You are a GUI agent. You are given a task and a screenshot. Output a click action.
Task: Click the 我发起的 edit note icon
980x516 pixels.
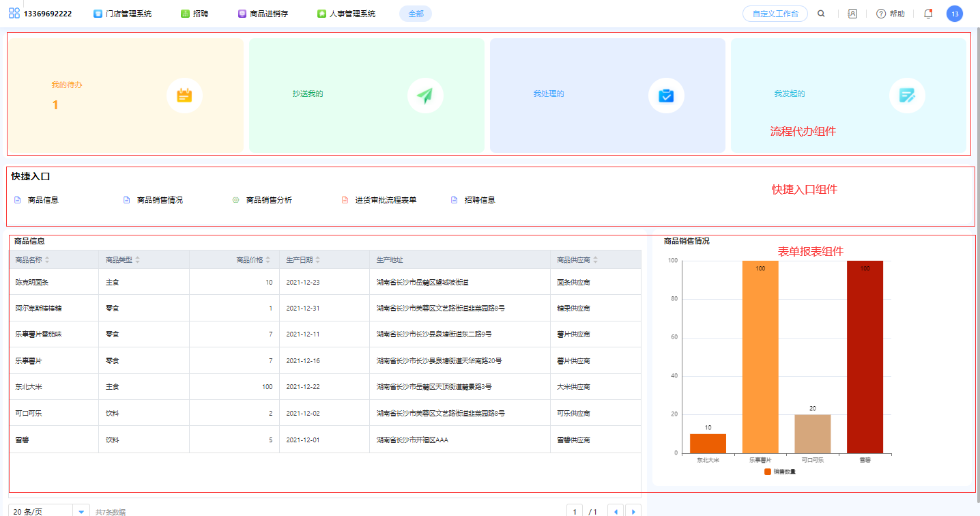[x=907, y=96]
